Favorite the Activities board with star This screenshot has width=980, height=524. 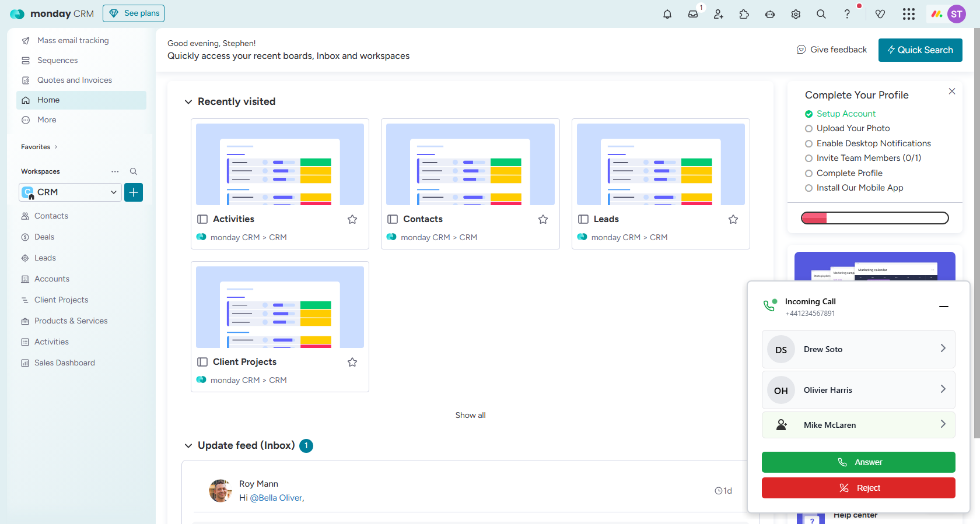[x=352, y=219]
